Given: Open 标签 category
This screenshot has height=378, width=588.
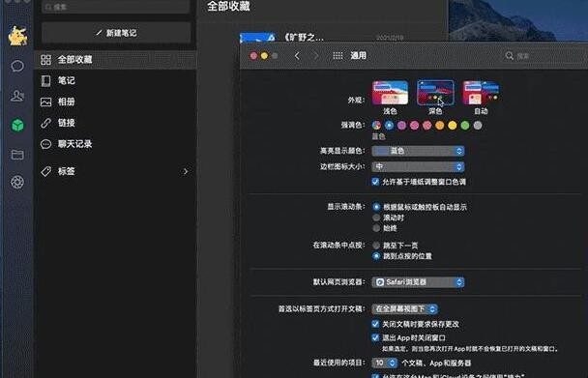Looking at the screenshot, I should pyautogui.click(x=115, y=171).
